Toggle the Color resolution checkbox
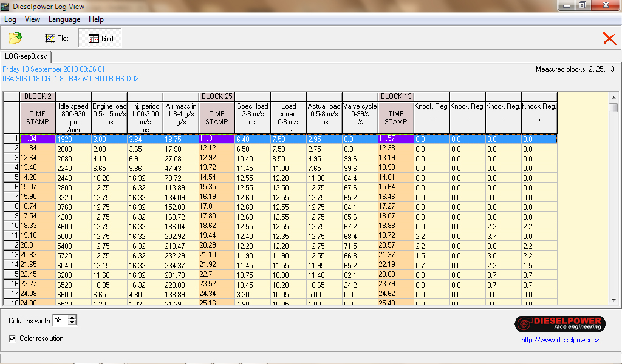622x364 pixels. (13, 339)
